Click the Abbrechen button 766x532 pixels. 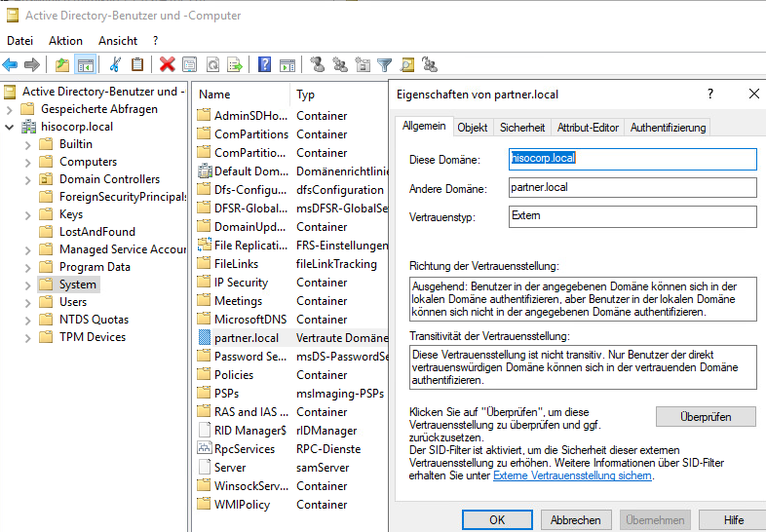(x=576, y=519)
